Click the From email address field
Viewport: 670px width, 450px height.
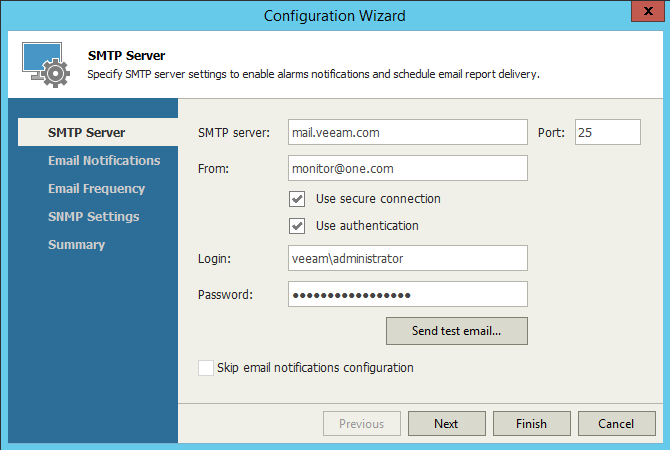tap(407, 168)
